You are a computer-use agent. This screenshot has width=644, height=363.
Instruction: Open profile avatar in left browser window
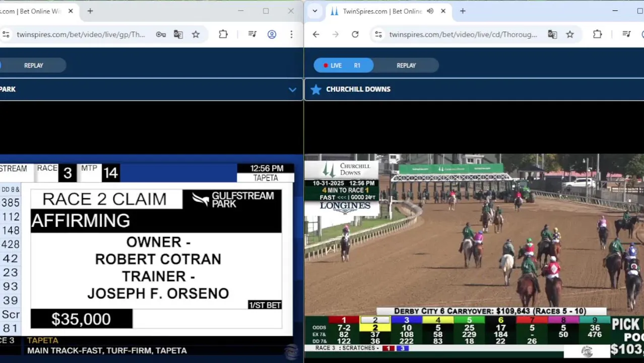(x=272, y=34)
